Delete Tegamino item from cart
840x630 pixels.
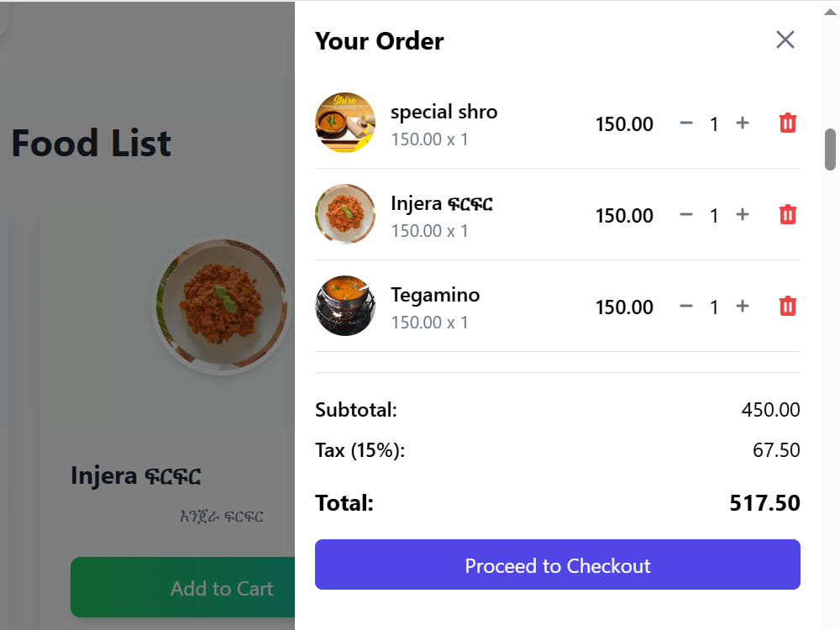(788, 307)
